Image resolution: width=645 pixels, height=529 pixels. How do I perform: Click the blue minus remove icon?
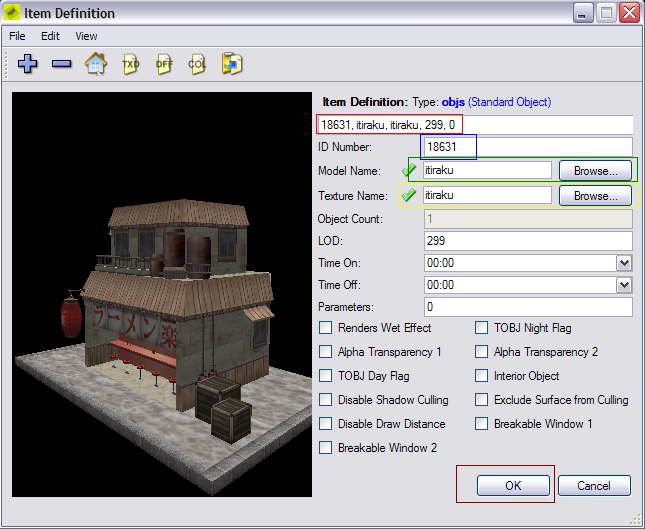[62, 64]
